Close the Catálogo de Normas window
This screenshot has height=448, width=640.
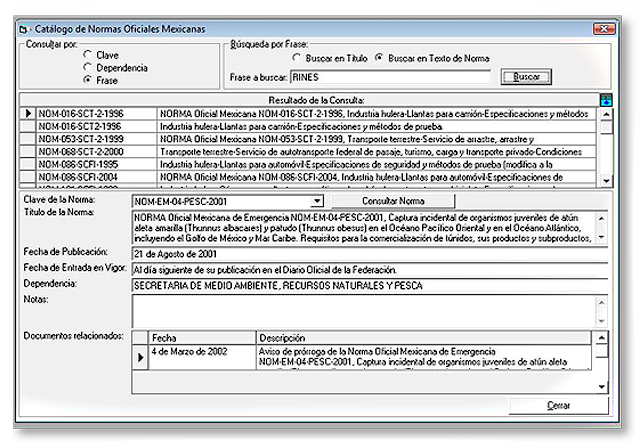click(x=604, y=29)
